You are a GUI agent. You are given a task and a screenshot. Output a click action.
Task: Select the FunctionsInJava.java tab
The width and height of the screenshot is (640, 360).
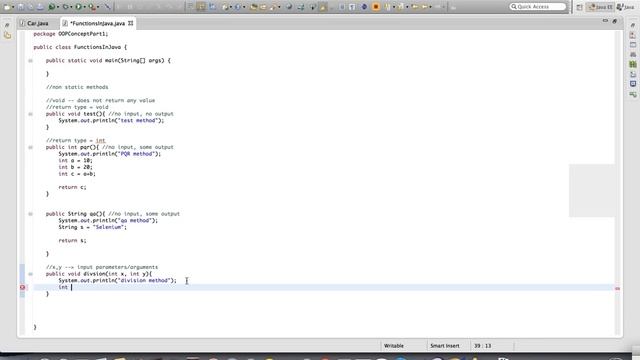pyautogui.click(x=98, y=23)
